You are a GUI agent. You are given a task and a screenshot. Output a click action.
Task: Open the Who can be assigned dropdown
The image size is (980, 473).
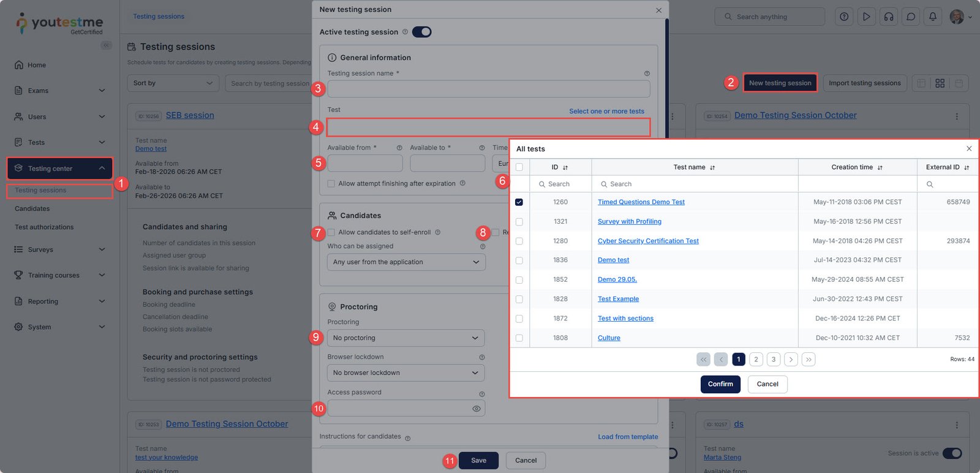pos(405,262)
